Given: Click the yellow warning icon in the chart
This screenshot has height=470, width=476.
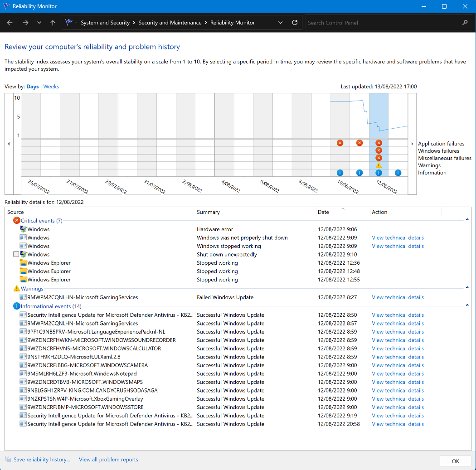Looking at the screenshot, I should 379,165.
